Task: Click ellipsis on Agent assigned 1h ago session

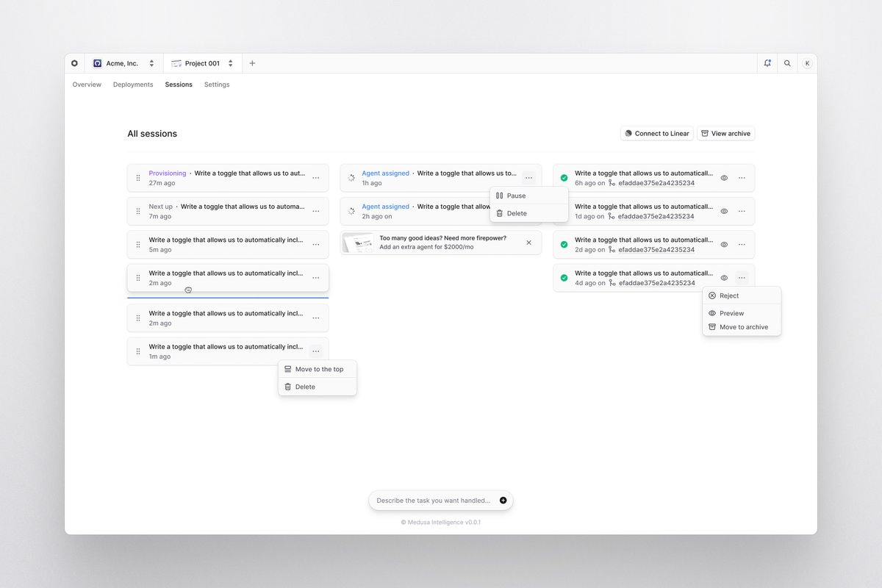Action: pos(528,178)
